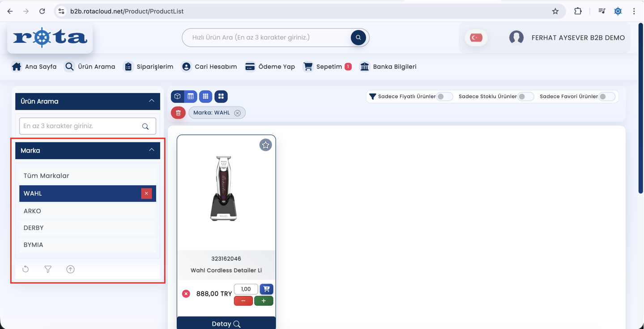Click the up arrow circle icon under the brands
Screen dimensions: 644x329
[x=70, y=269]
